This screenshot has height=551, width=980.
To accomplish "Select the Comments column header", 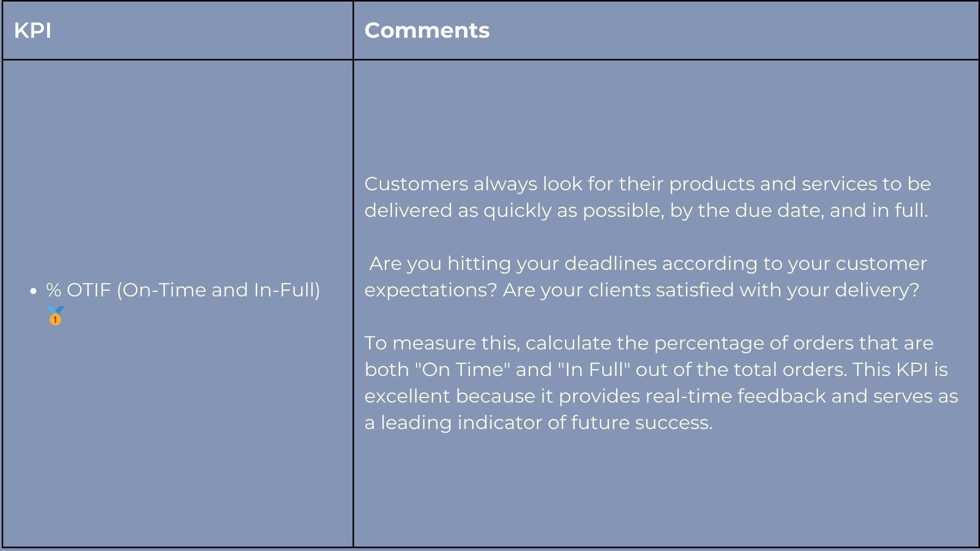I will [427, 31].
